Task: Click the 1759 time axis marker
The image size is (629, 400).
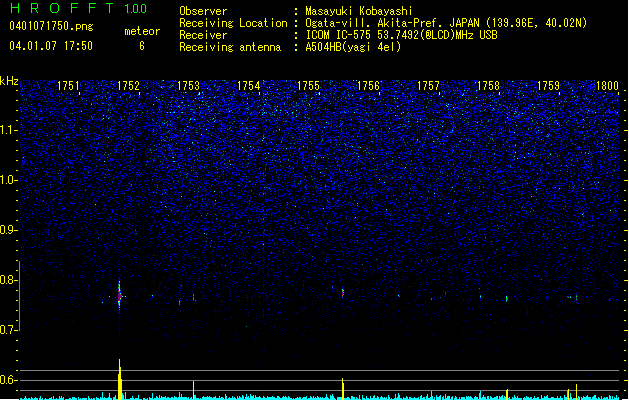Action: (x=548, y=85)
